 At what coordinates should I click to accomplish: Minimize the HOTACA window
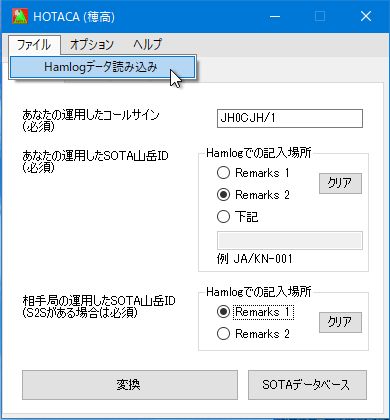click(x=275, y=16)
